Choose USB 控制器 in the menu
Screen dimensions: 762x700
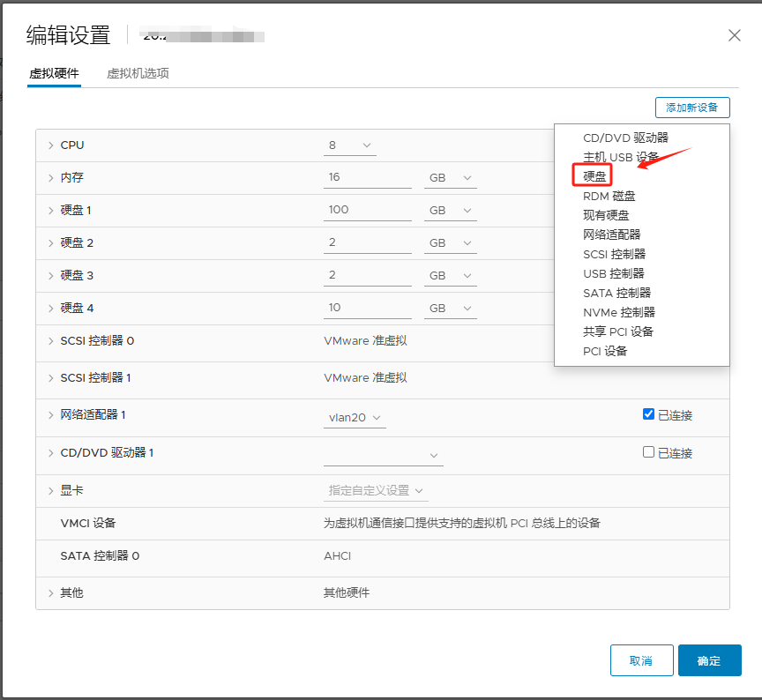pos(613,273)
